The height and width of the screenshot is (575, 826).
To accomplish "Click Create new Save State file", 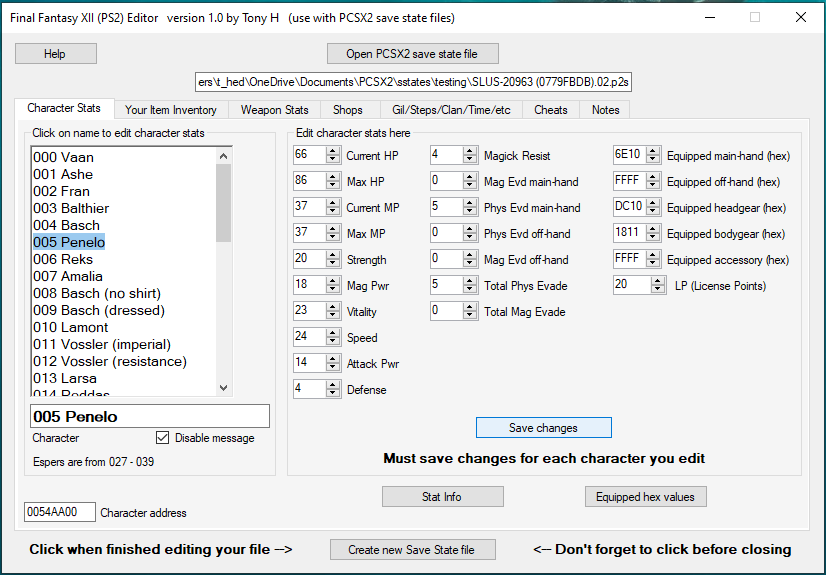I will point(411,549).
